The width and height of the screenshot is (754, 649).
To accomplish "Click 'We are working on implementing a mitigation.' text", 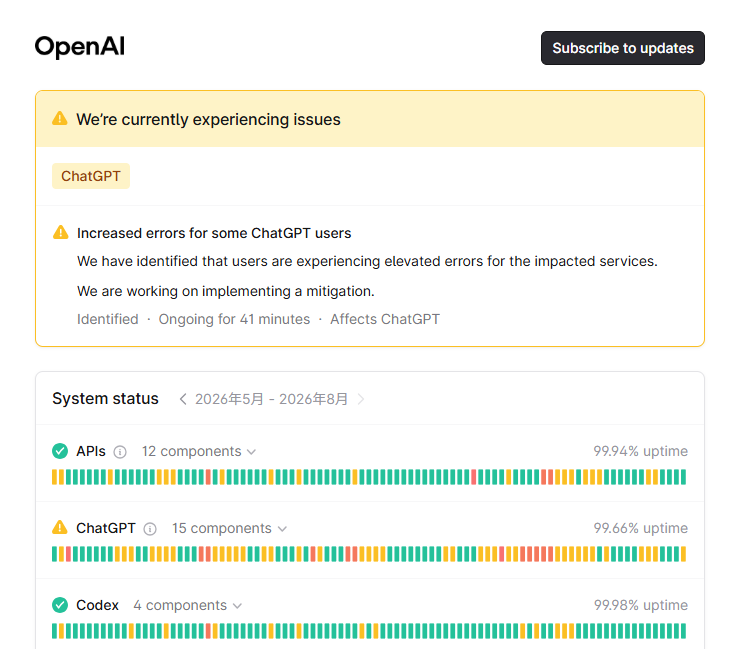I will point(226,291).
